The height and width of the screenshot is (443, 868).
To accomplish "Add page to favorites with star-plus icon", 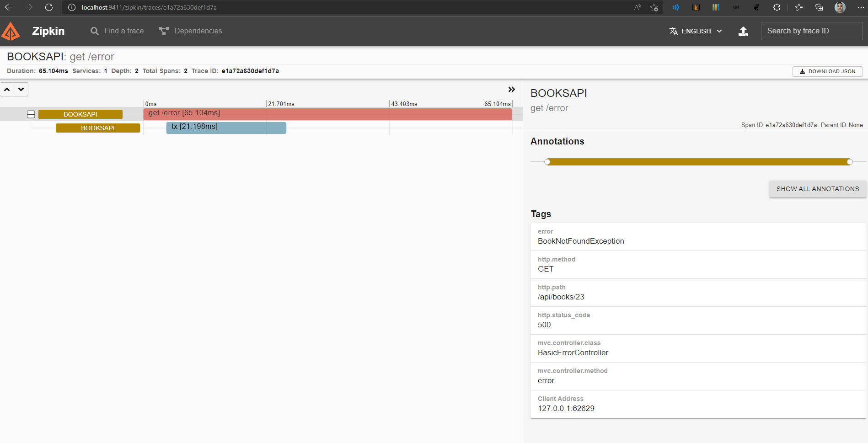I will click(654, 7).
